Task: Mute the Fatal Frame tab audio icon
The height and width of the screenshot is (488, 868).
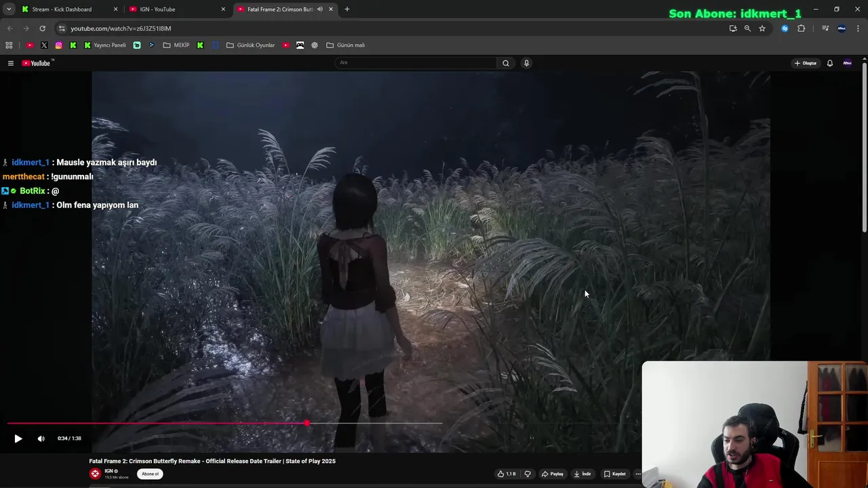Action: (320, 9)
